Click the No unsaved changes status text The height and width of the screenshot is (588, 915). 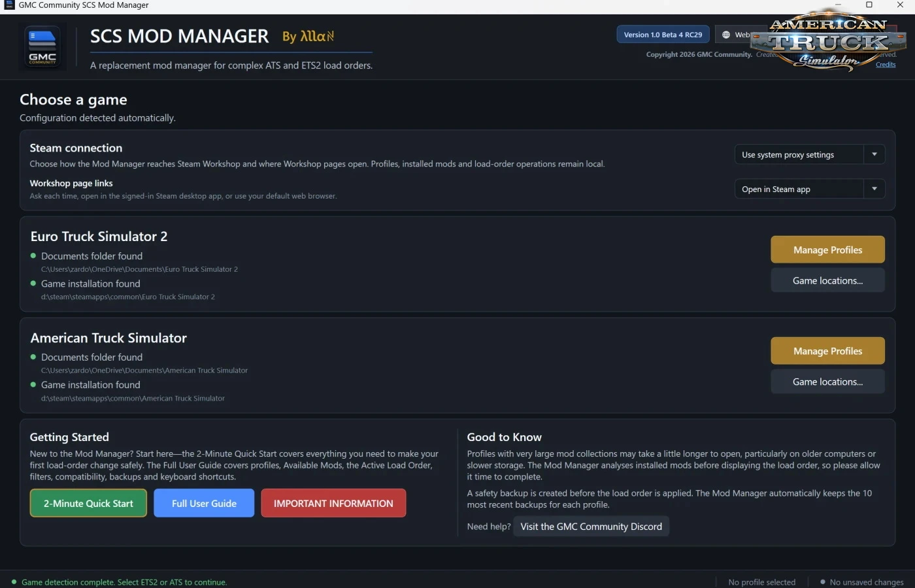point(867,582)
